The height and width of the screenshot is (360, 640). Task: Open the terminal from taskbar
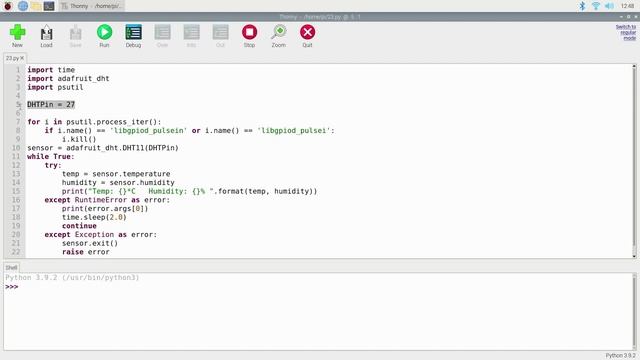pyautogui.click(x=49, y=6)
